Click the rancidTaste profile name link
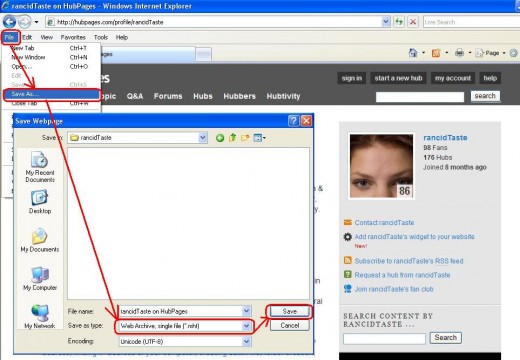The width and height of the screenshot is (520, 360). (x=445, y=138)
